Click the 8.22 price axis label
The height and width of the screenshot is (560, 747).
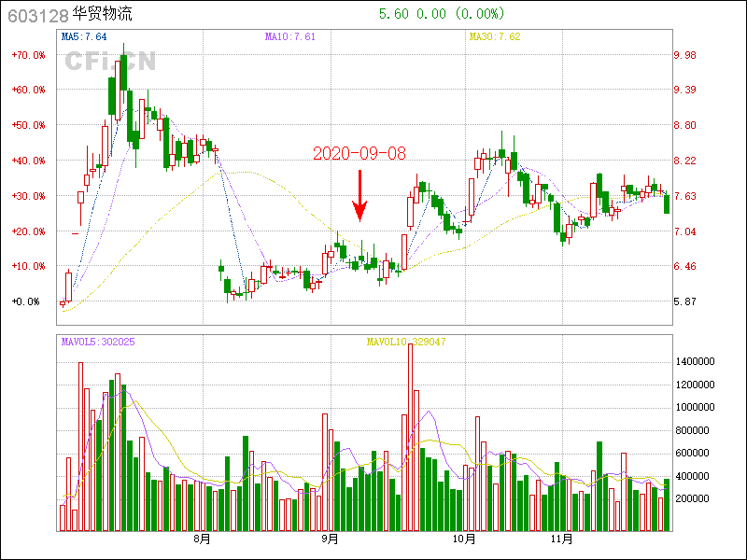[x=684, y=161]
